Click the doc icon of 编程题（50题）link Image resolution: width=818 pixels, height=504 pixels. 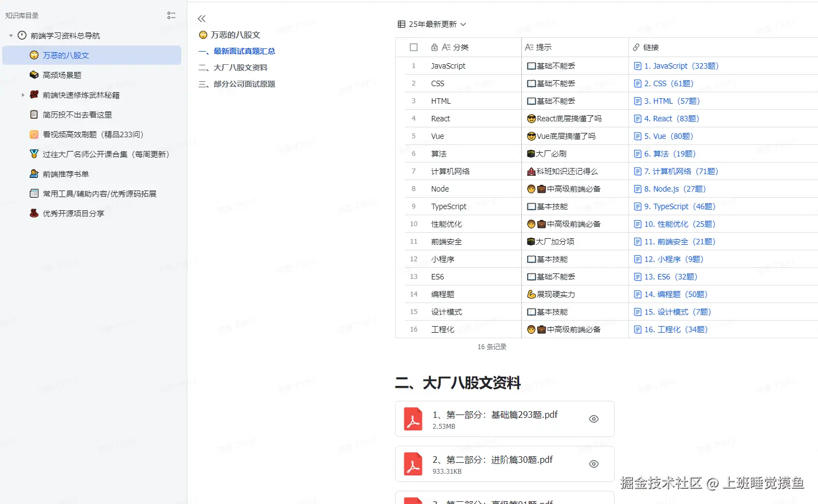[638, 294]
